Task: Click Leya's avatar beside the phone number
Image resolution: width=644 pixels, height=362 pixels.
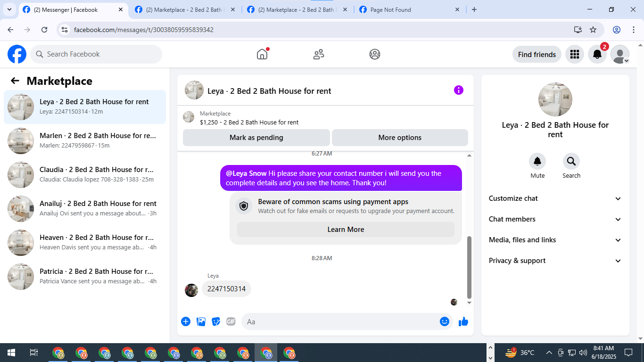Action: (x=191, y=290)
